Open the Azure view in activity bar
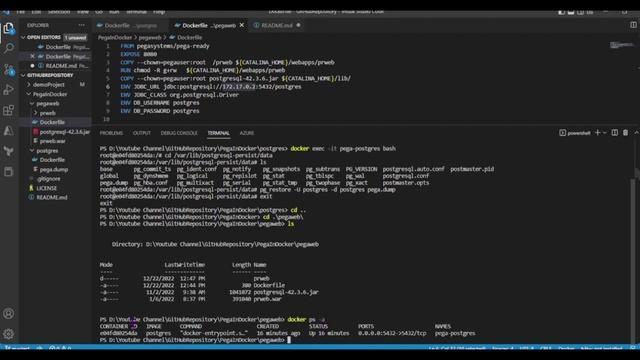 (x=9, y=131)
